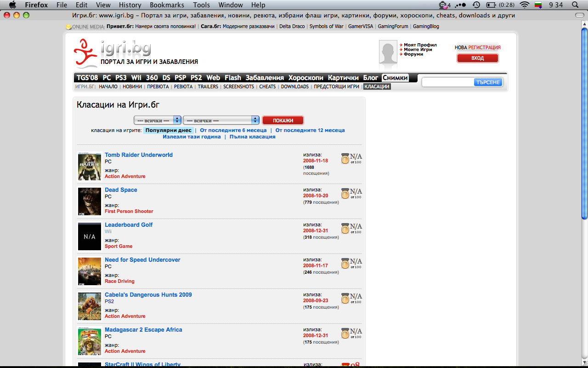This screenshot has width=588, height=368.
Task: Open the Форуми link
Action: 413,54
